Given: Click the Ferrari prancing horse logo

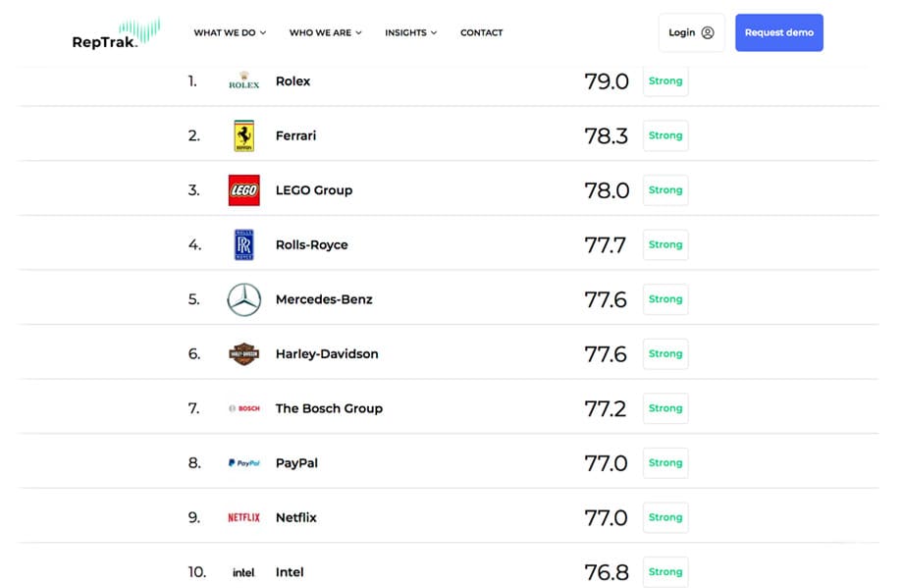Looking at the screenshot, I should pyautogui.click(x=243, y=135).
